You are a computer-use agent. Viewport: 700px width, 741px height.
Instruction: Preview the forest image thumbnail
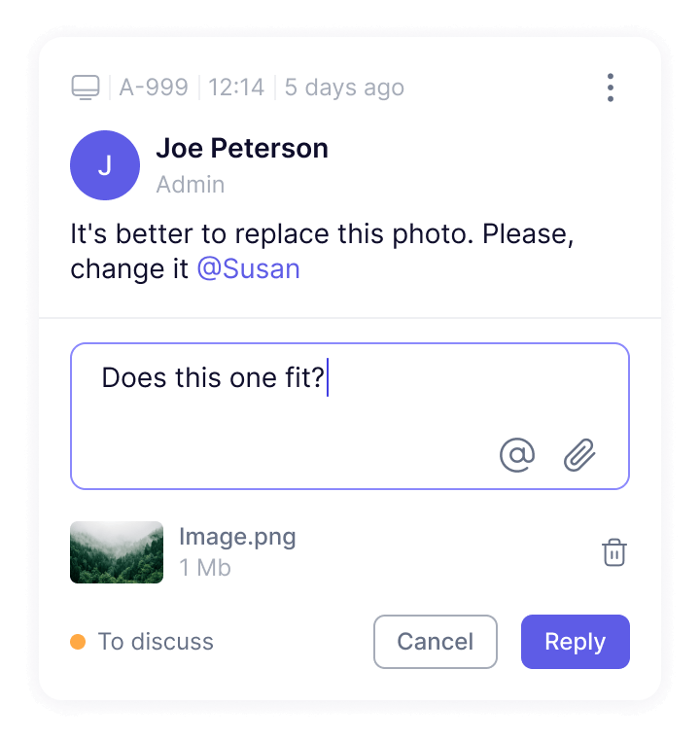coord(117,552)
